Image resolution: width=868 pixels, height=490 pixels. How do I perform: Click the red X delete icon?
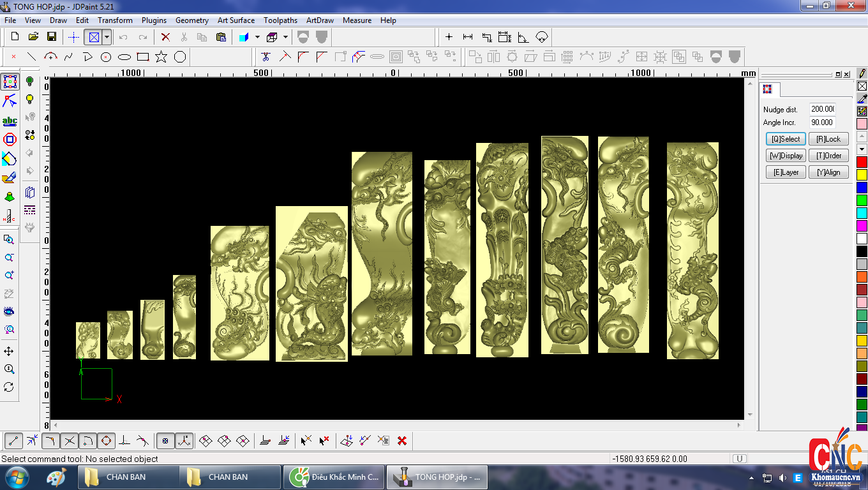[x=165, y=37]
